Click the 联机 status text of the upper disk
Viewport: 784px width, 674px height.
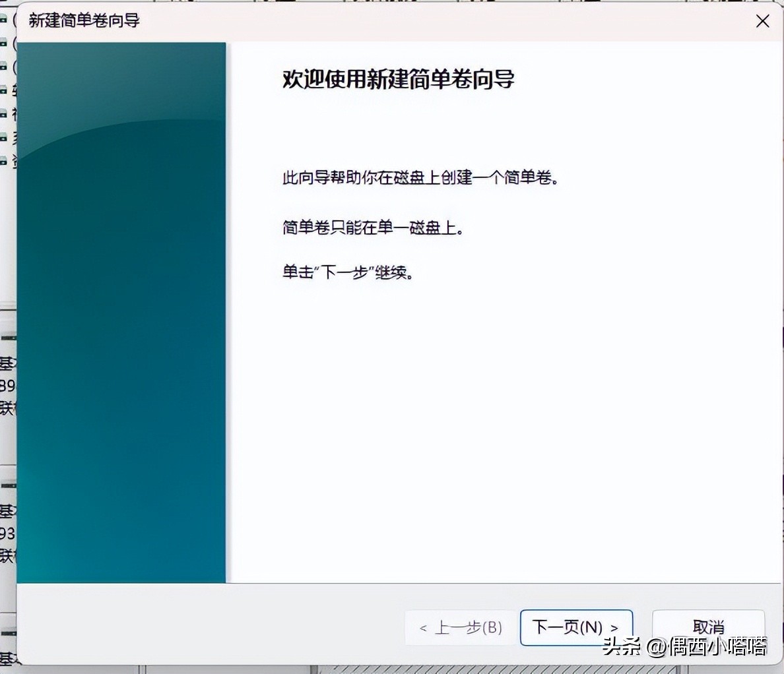pos(5,406)
